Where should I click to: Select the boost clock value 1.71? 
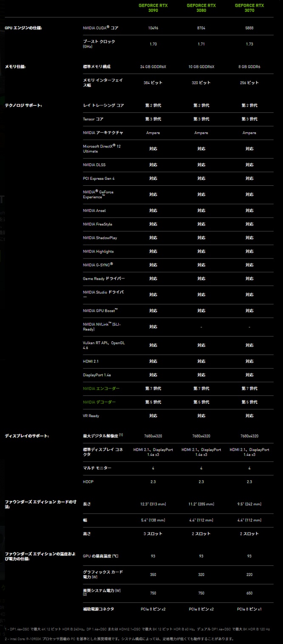coord(201,44)
